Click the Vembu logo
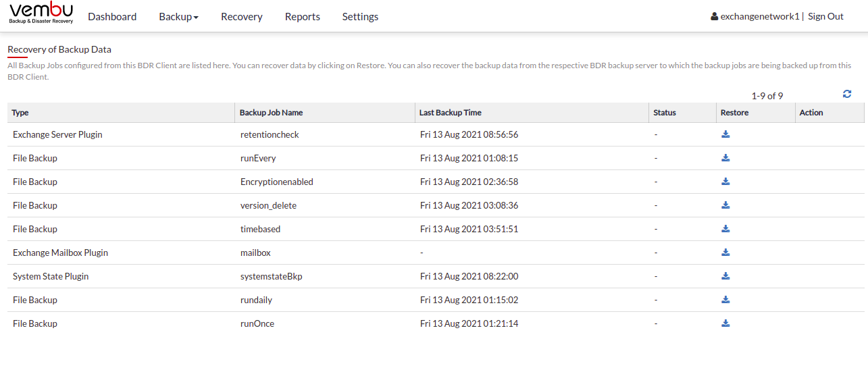Screen dimensions: 868x370 click(x=41, y=14)
